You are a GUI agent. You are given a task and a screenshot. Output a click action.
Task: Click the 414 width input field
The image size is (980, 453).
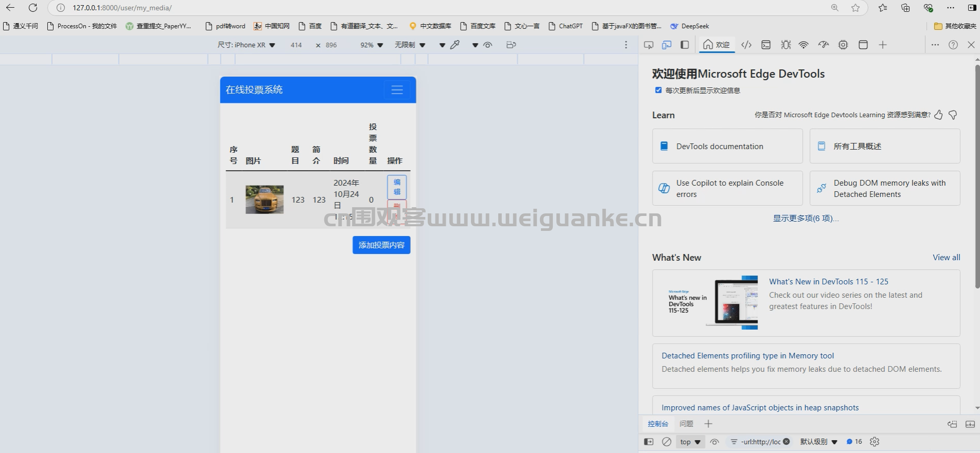pos(296,45)
